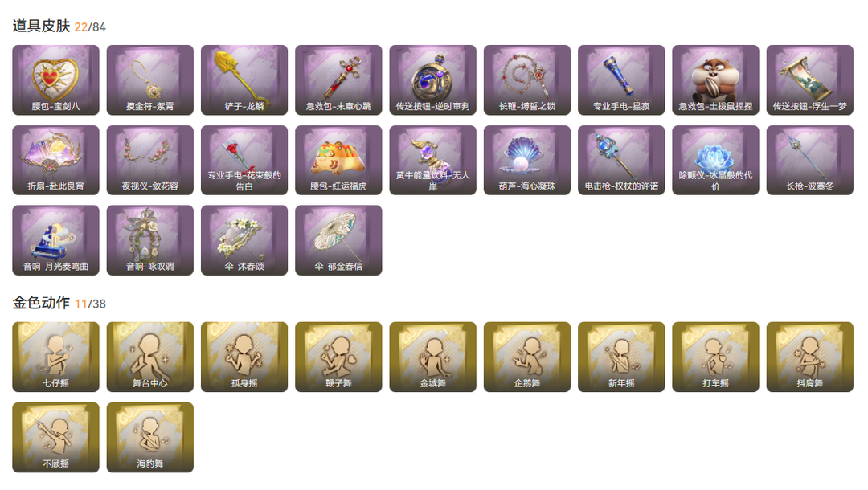
Task: Select the 七仔摇 golden emote
Action: point(56,357)
